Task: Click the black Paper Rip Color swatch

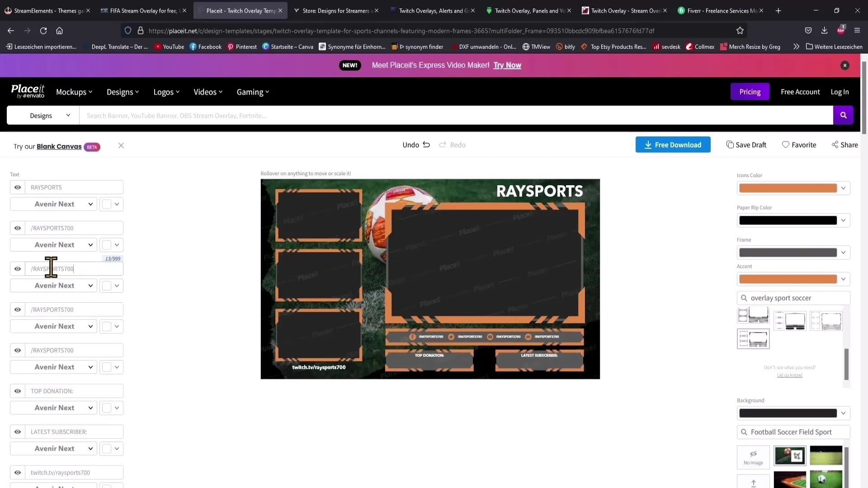Action: coord(788,220)
